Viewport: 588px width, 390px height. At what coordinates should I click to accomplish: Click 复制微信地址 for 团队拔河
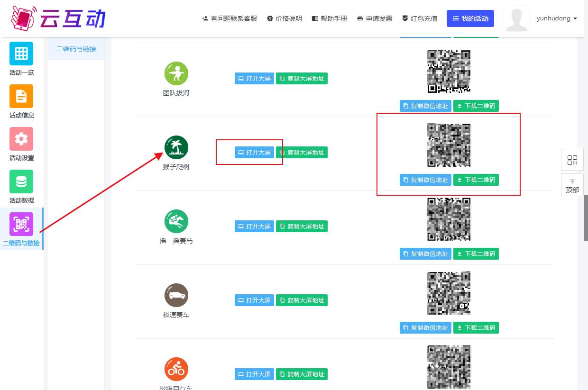coord(425,106)
